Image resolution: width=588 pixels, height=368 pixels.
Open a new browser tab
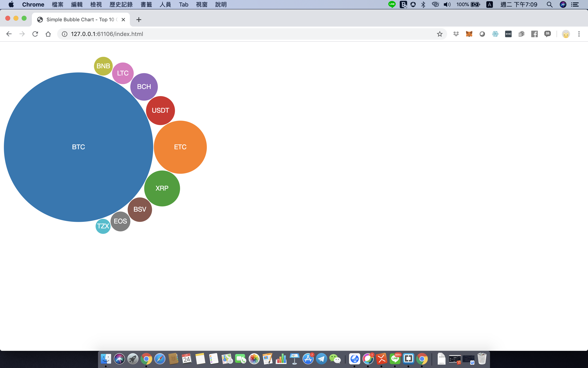pos(139,19)
